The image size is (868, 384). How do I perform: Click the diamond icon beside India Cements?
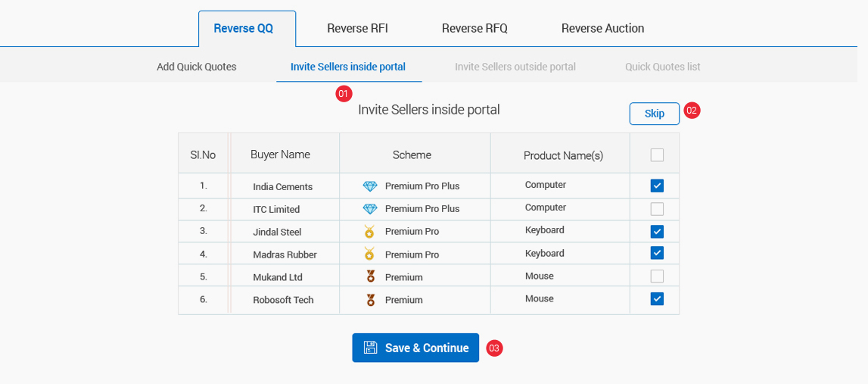click(369, 186)
